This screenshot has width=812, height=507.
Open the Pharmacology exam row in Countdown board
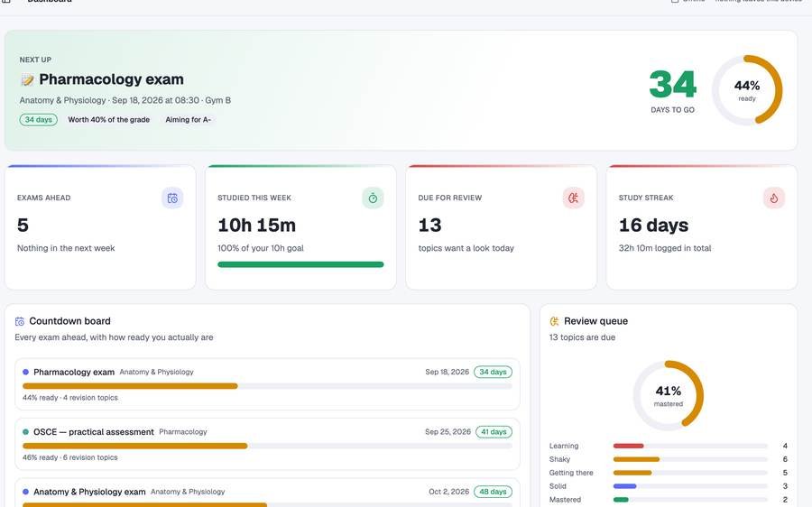click(x=267, y=384)
